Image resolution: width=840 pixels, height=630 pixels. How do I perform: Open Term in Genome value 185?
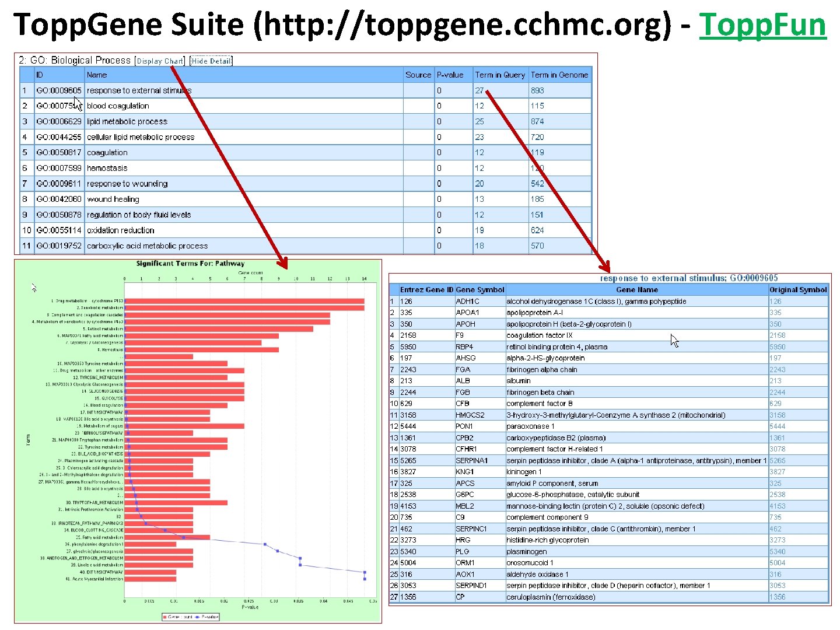tap(537, 199)
